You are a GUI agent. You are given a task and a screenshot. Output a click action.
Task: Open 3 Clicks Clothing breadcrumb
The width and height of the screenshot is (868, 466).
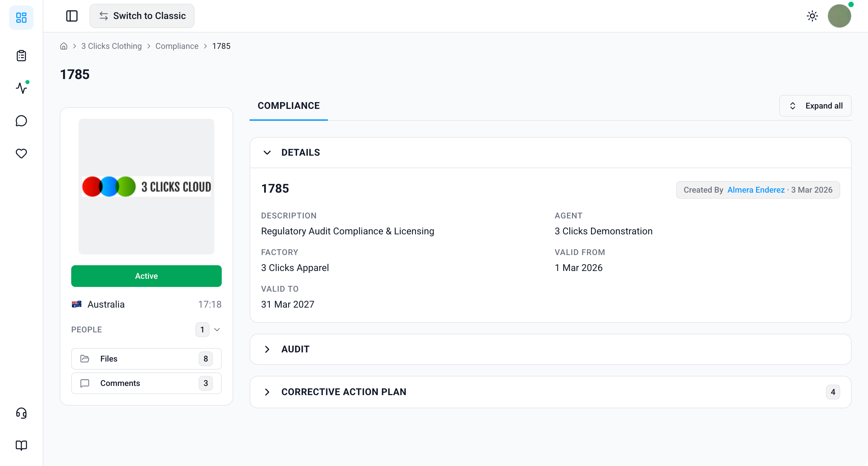point(112,46)
